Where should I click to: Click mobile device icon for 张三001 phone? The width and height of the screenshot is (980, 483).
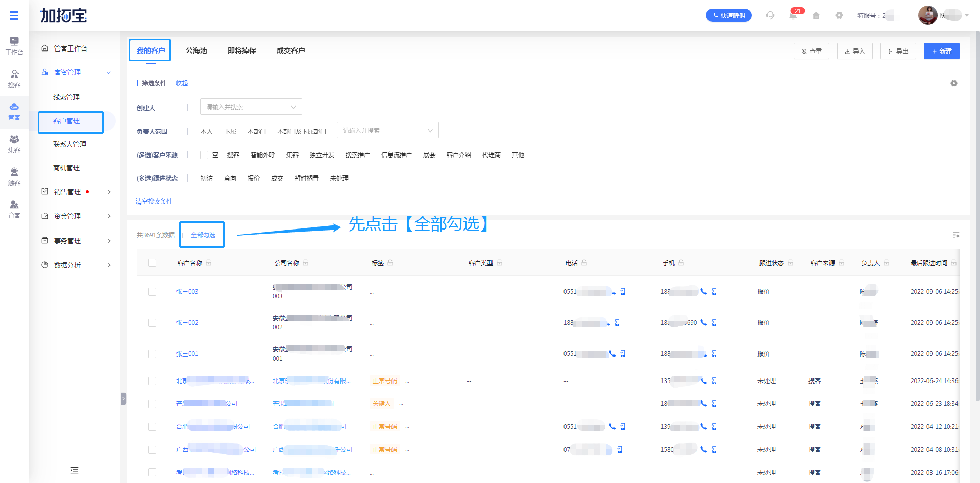coord(623,354)
